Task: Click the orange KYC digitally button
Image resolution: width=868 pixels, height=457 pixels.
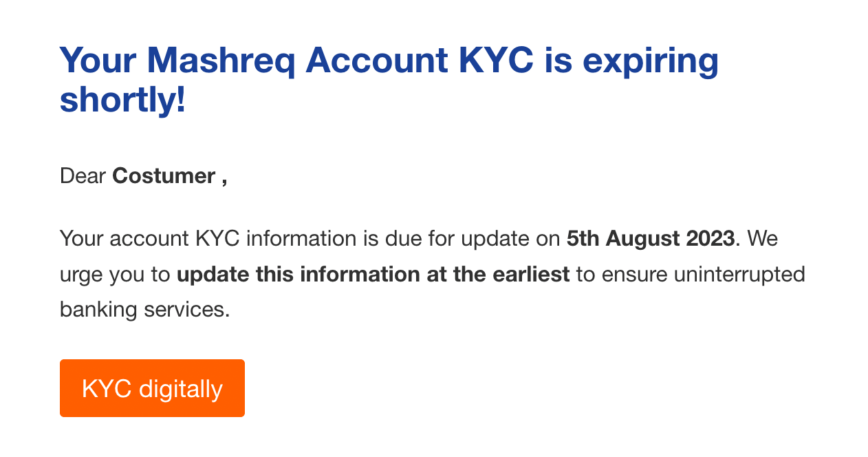Action: pyautogui.click(x=152, y=388)
